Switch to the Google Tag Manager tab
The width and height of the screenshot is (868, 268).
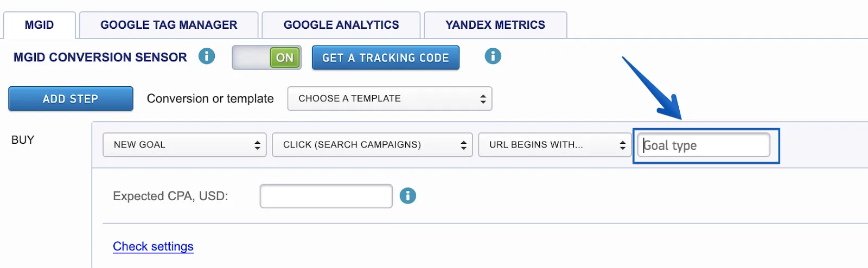click(169, 25)
